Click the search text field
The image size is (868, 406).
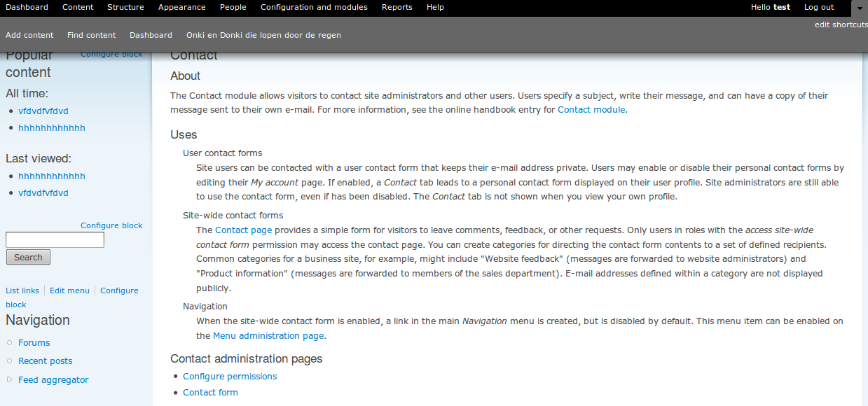55,240
